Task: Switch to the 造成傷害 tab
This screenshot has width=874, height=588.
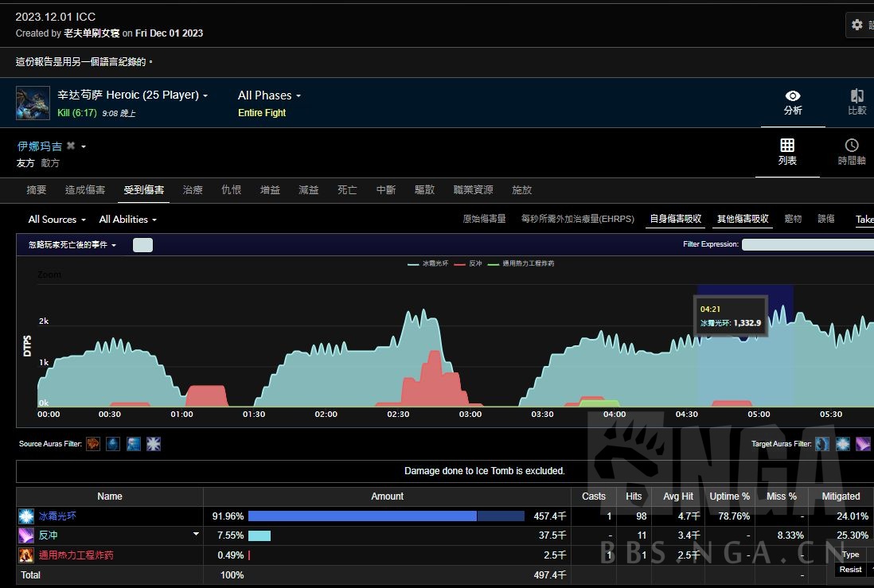Action: [x=85, y=190]
